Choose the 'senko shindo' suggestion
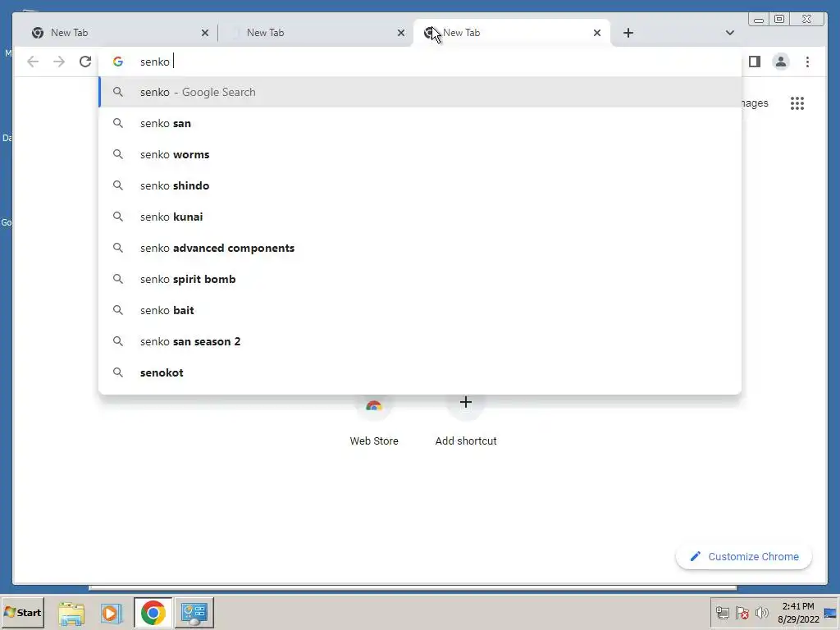The image size is (840, 630). (421, 185)
